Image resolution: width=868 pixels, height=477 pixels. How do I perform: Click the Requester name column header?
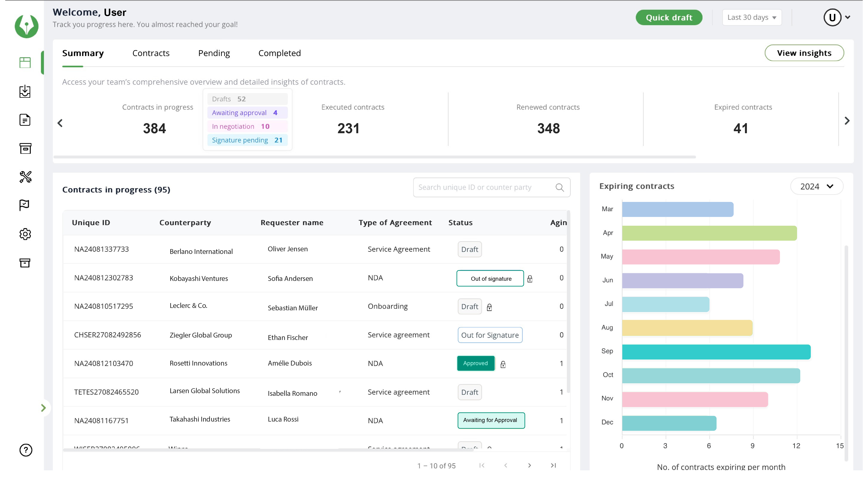point(292,223)
